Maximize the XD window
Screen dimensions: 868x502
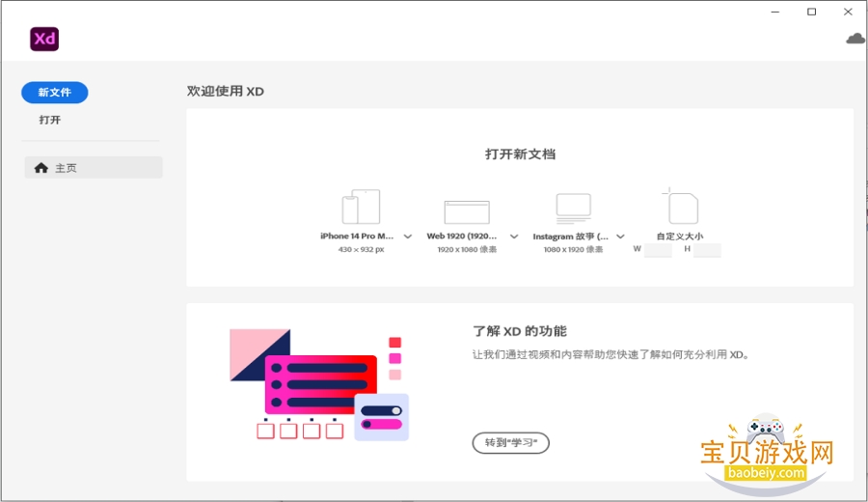[811, 12]
